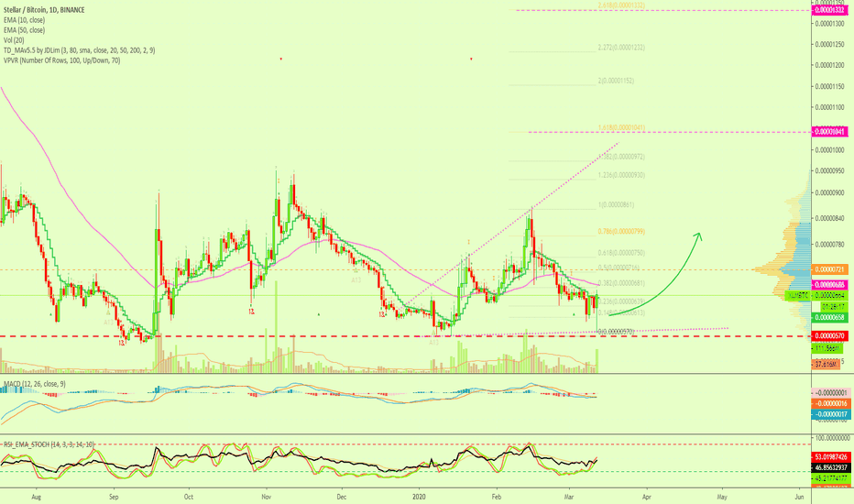Click the Apr label on time axis
The image size is (854, 504).
point(647,497)
